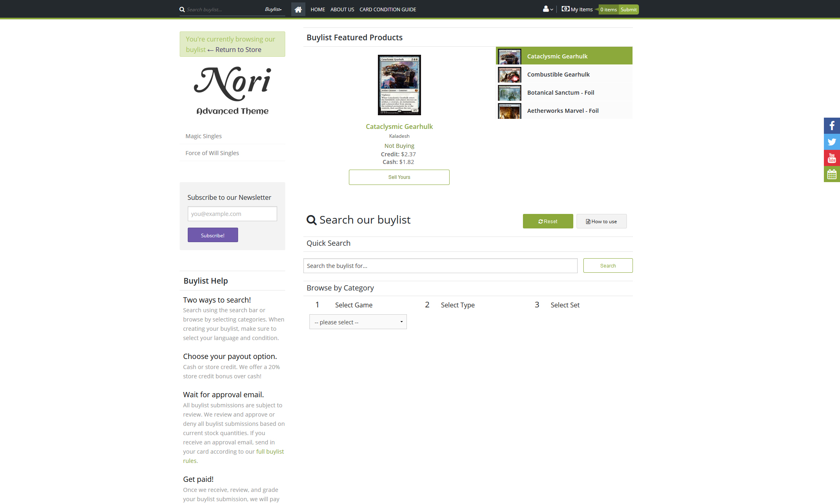This screenshot has height=504, width=840.
Task: Go to HOME menu item
Action: [317, 9]
